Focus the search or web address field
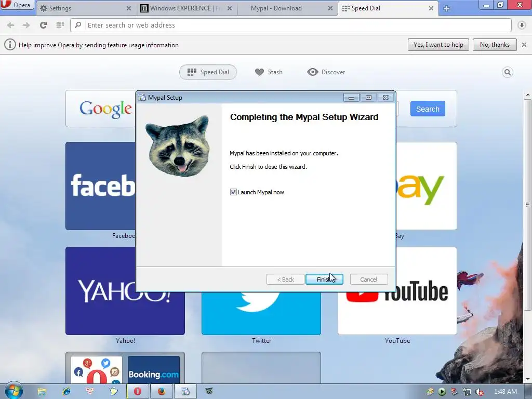532x399 pixels. [291, 25]
